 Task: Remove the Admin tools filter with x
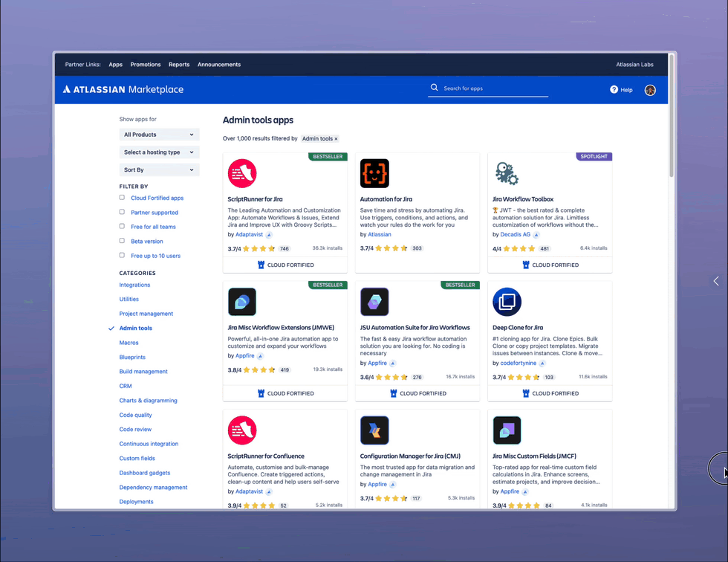pos(336,139)
